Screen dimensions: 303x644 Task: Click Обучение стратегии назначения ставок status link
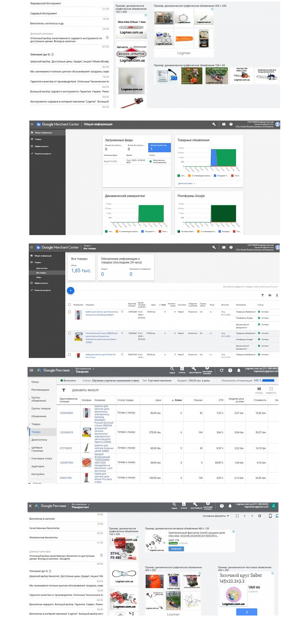click(x=116, y=380)
